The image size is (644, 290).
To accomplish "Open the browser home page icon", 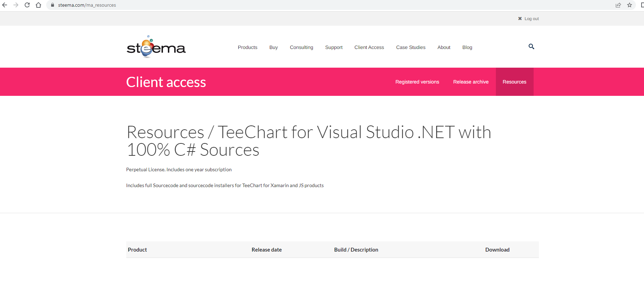I will pos(38,5).
